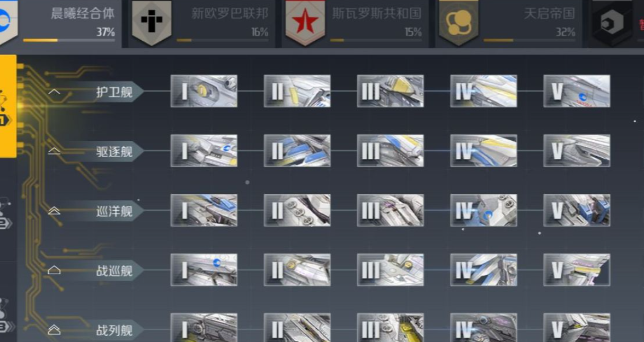Select the 斯瓦罗斯共和国 red star emblem
Screen dimensions: 644x342
305,22
